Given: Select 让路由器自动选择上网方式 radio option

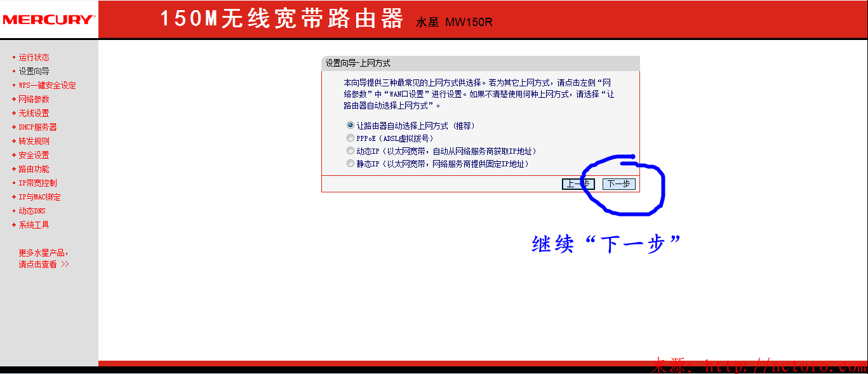Looking at the screenshot, I should [x=351, y=126].
